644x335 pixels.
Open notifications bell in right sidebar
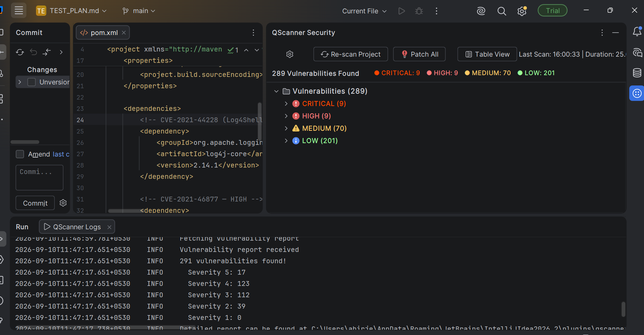pos(637,32)
